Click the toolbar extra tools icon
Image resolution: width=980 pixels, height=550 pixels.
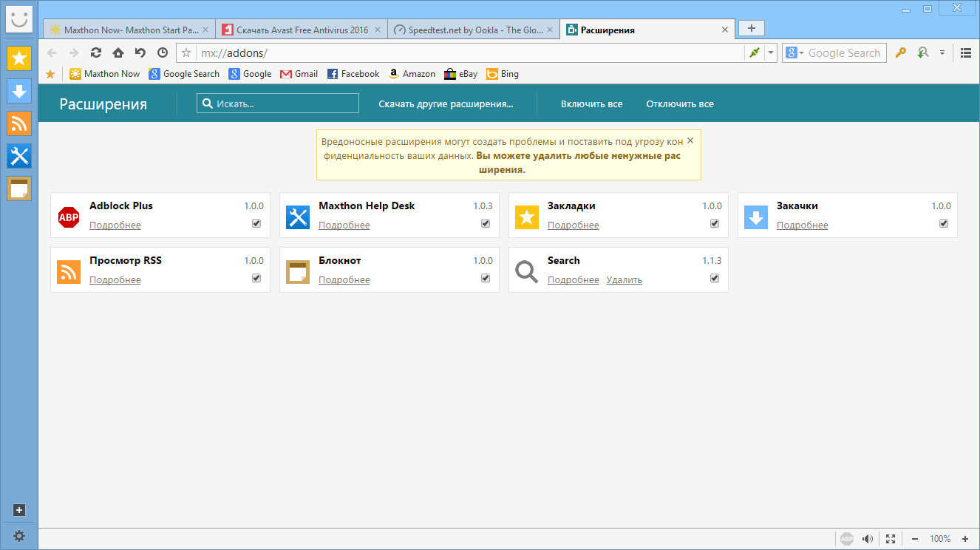tap(922, 52)
